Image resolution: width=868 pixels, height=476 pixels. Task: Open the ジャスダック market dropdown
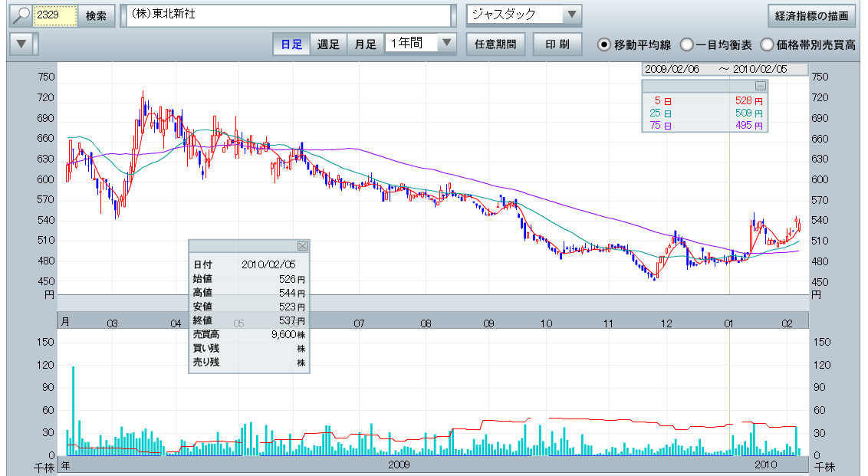[571, 15]
